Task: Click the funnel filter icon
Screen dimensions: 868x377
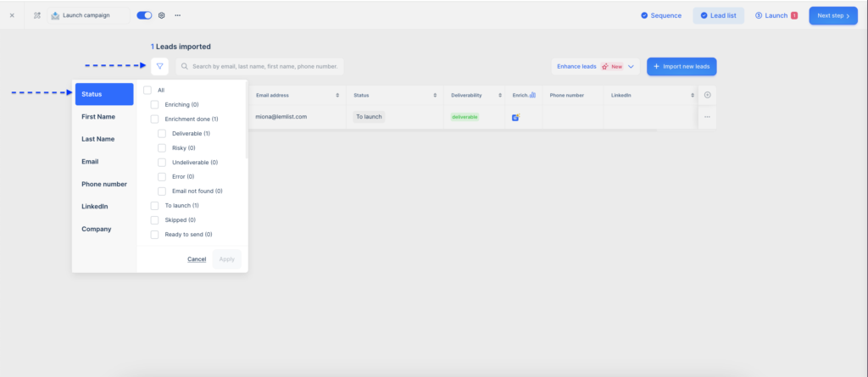Action: 159,66
